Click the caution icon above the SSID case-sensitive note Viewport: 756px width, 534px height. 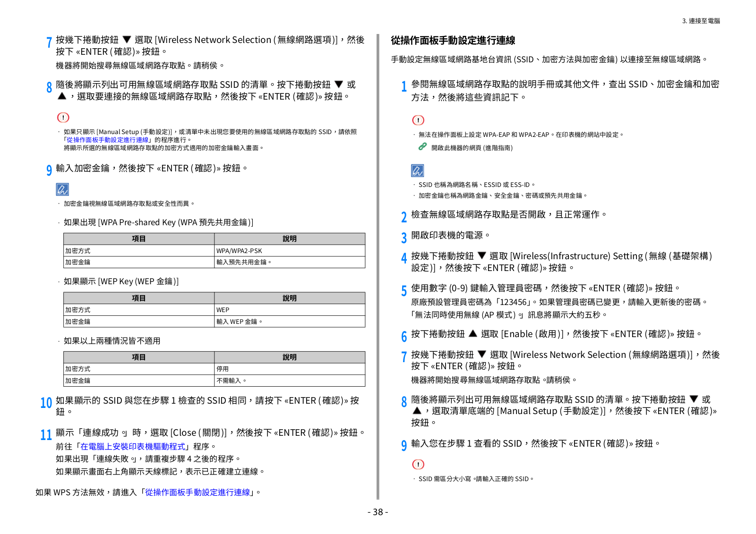click(x=418, y=465)
